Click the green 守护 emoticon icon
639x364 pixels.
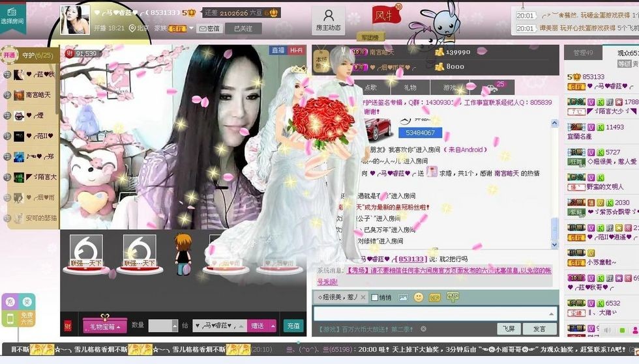pyautogui.click(x=453, y=297)
